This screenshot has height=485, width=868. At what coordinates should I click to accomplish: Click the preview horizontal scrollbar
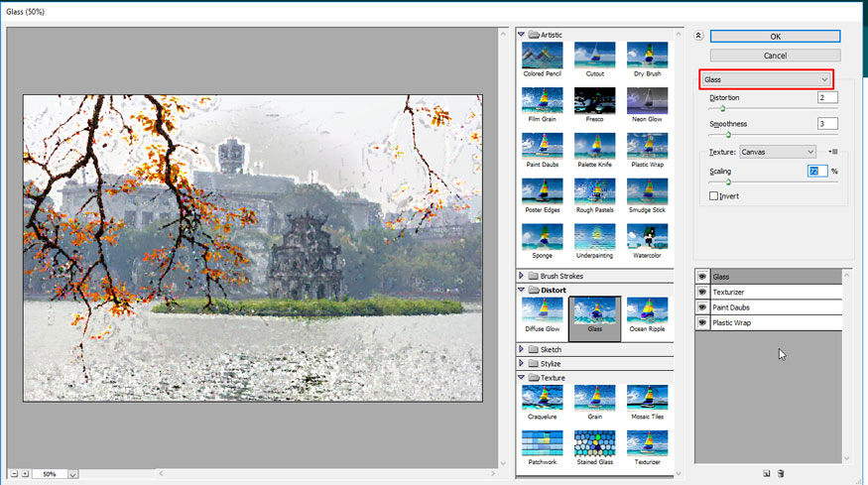coord(326,473)
